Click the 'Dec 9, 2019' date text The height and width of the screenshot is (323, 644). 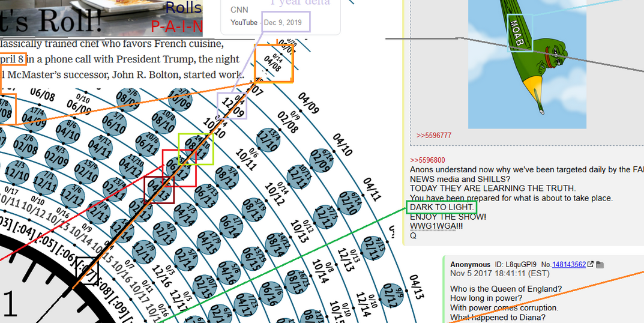(283, 22)
